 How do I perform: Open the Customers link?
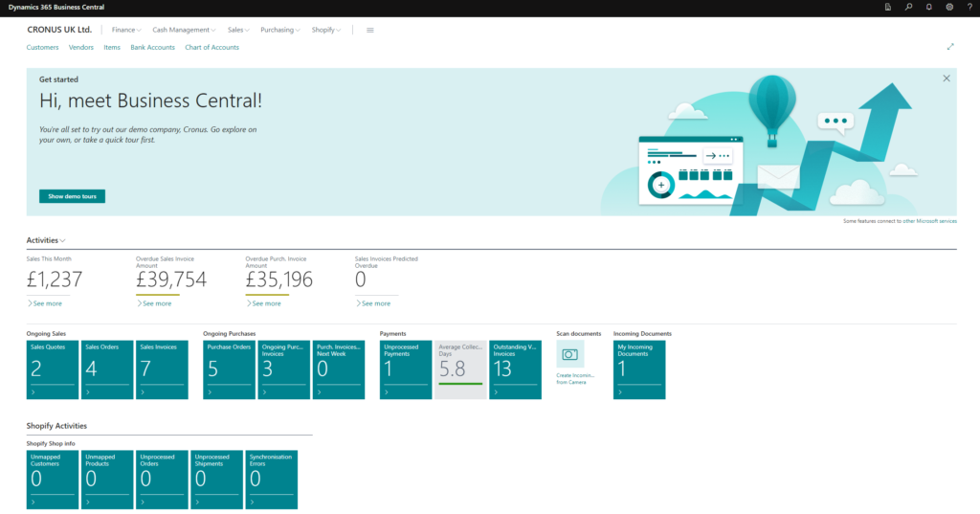click(42, 48)
